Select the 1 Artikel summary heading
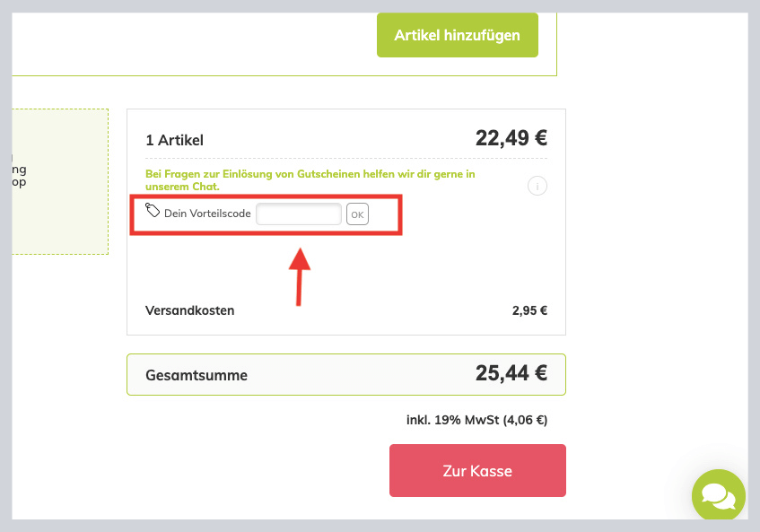Screen dimensions: 760x532 174,140
